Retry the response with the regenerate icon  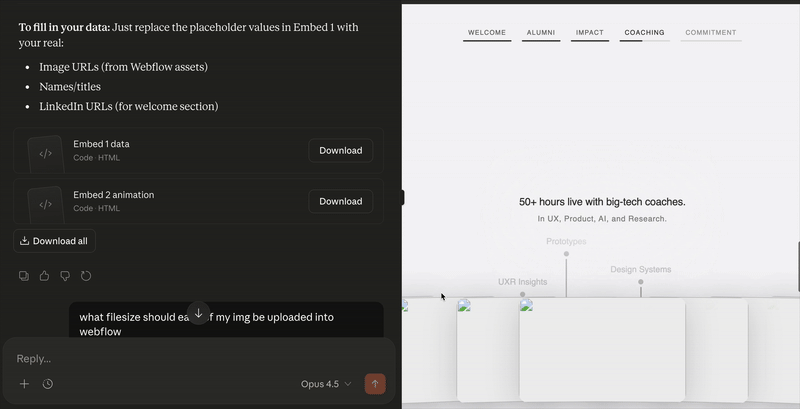pos(86,276)
